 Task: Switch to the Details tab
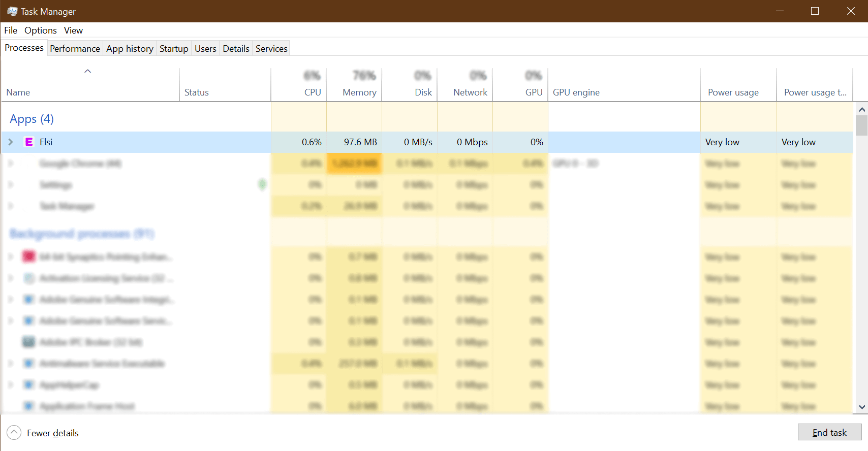[x=236, y=49]
